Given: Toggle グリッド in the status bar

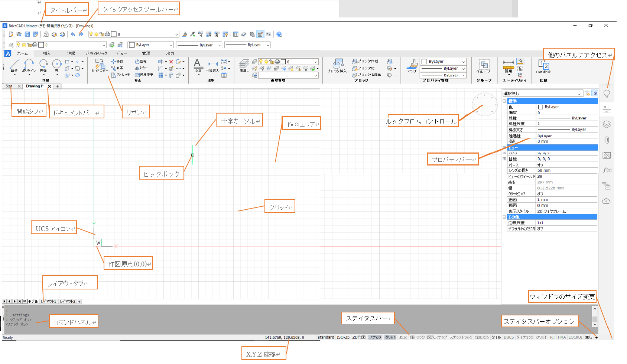Looking at the screenshot, I should 390,337.
